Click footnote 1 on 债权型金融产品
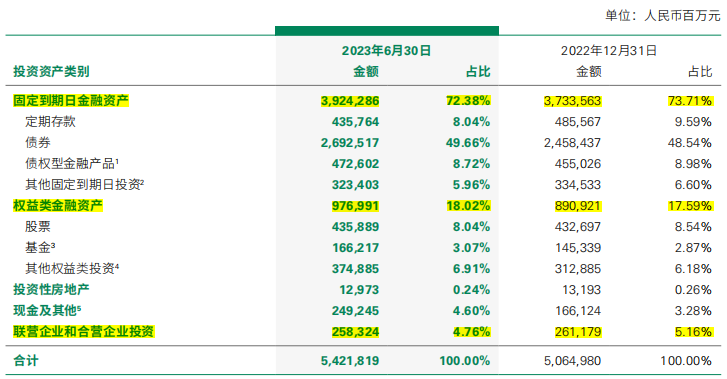This screenshot has width=727, height=379. (117, 161)
